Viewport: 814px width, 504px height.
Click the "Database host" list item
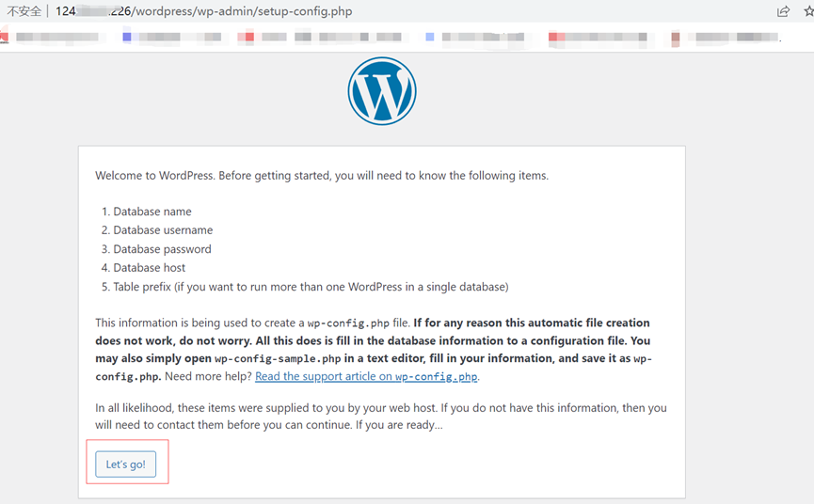click(x=150, y=268)
